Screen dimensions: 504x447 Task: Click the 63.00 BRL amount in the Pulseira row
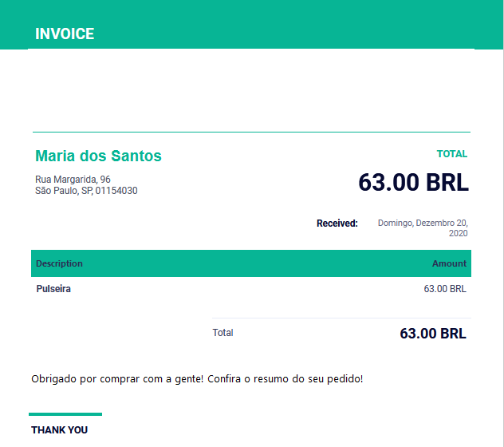tap(444, 289)
